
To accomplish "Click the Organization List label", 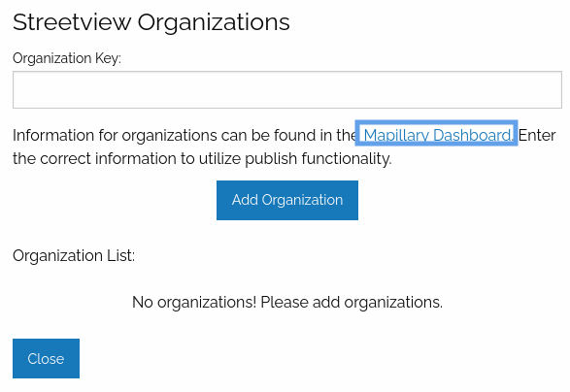I will tap(74, 256).
